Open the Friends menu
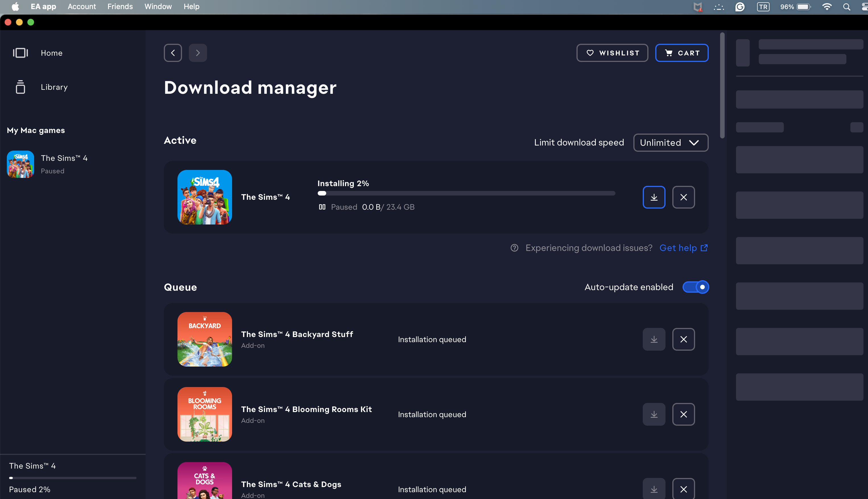 pos(120,7)
